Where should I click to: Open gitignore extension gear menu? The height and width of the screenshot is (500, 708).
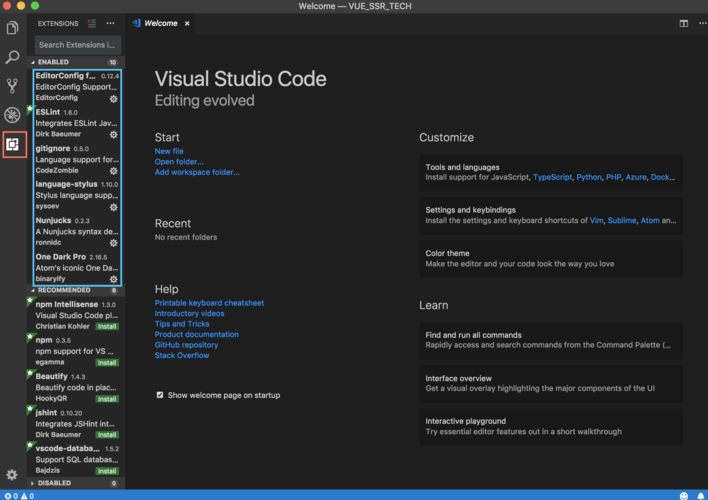pyautogui.click(x=114, y=171)
